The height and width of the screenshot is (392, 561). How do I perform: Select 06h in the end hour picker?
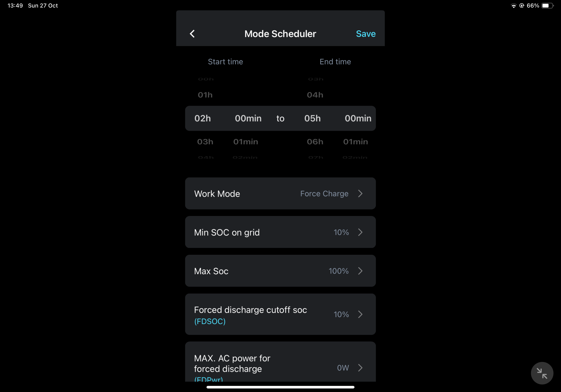pos(315,142)
